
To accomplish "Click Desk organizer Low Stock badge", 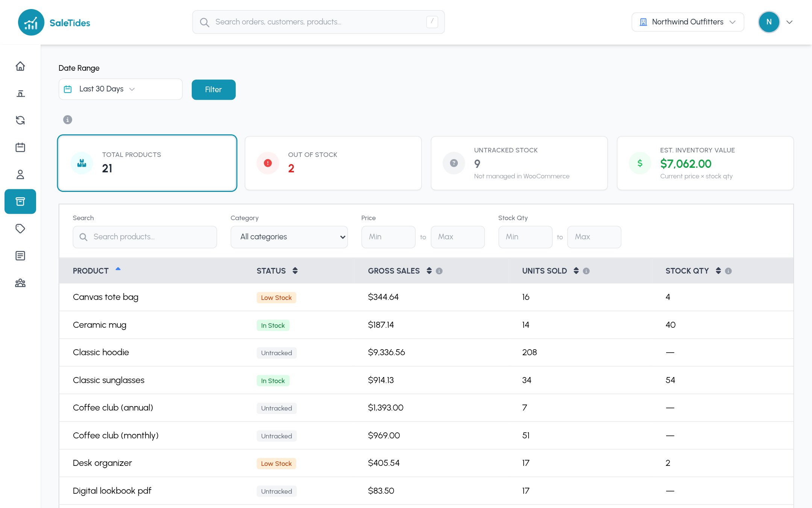I will (276, 464).
